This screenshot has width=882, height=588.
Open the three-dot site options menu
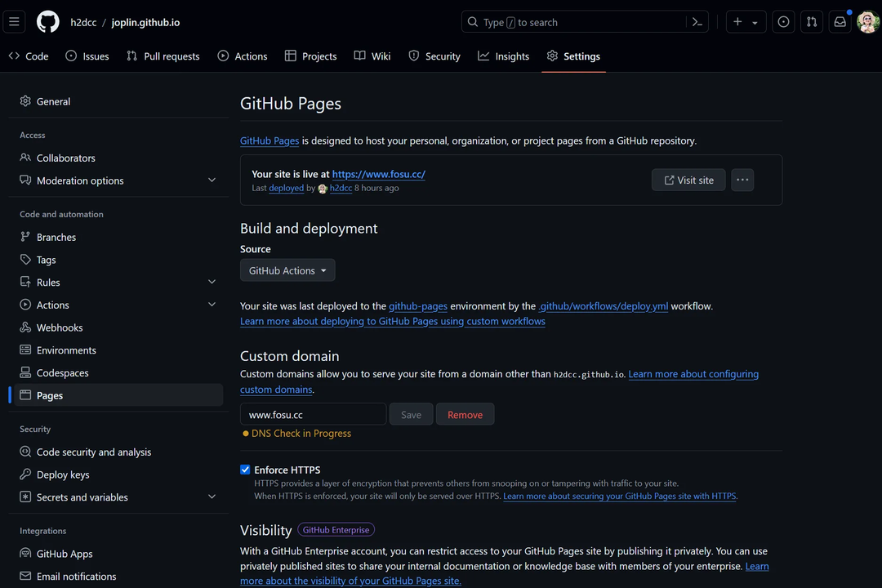[x=742, y=180]
